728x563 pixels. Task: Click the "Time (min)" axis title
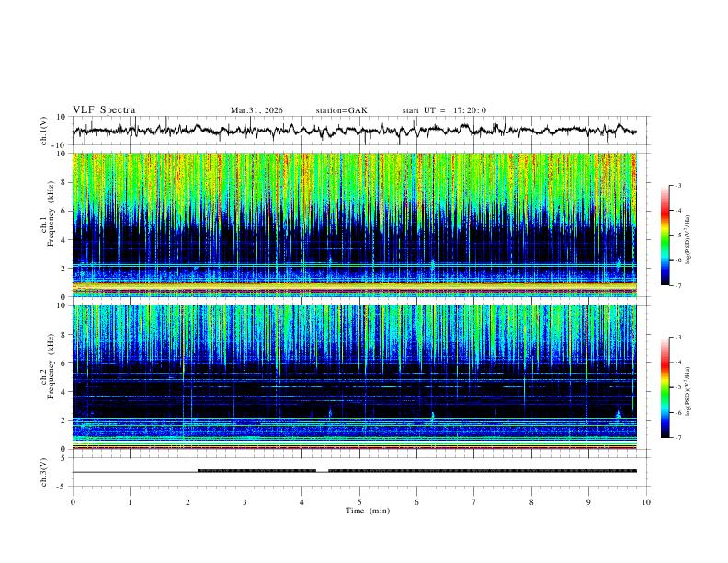pos(368,511)
